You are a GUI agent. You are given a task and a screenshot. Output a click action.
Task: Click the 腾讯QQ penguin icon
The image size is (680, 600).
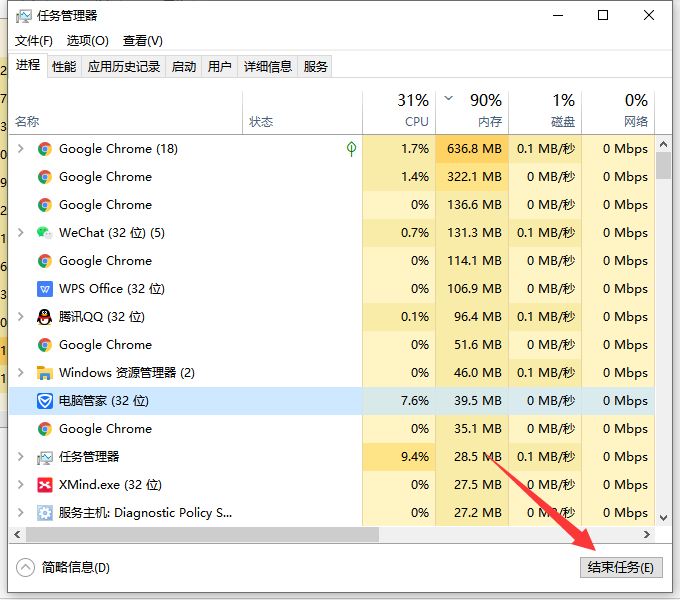pos(44,317)
